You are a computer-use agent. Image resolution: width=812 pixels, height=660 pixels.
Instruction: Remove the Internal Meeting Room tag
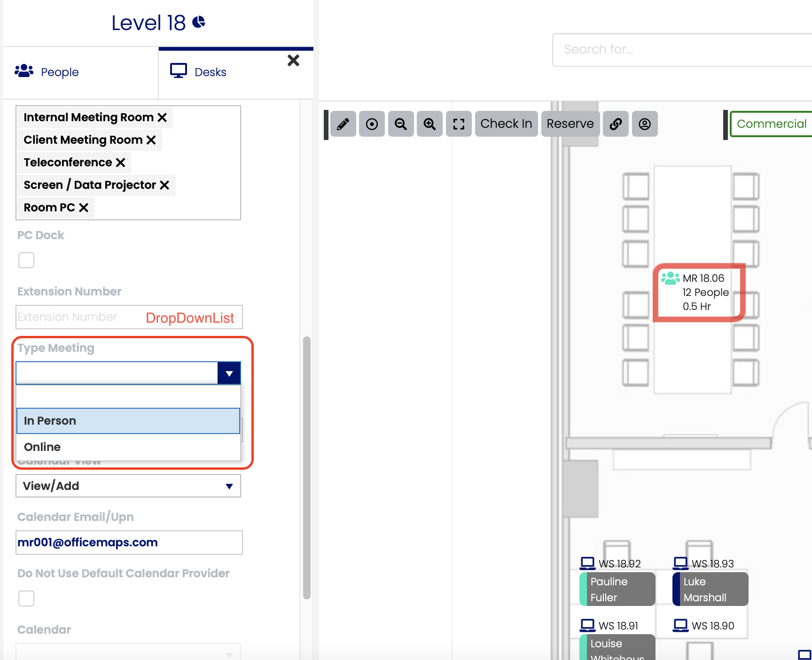tap(162, 117)
